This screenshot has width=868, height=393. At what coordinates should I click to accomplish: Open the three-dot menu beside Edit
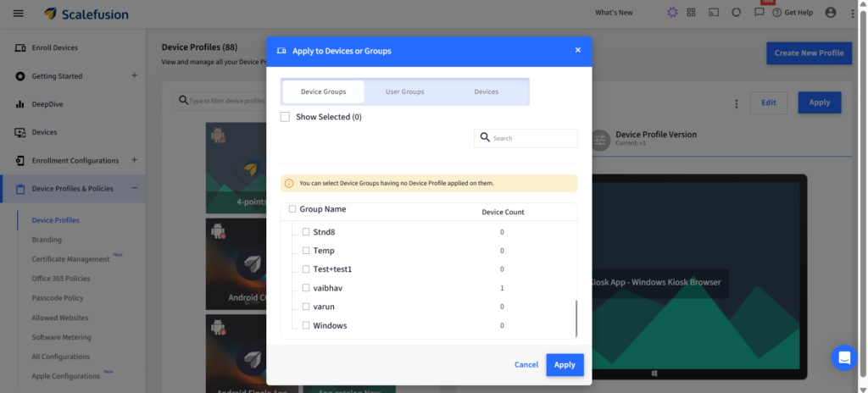click(737, 103)
